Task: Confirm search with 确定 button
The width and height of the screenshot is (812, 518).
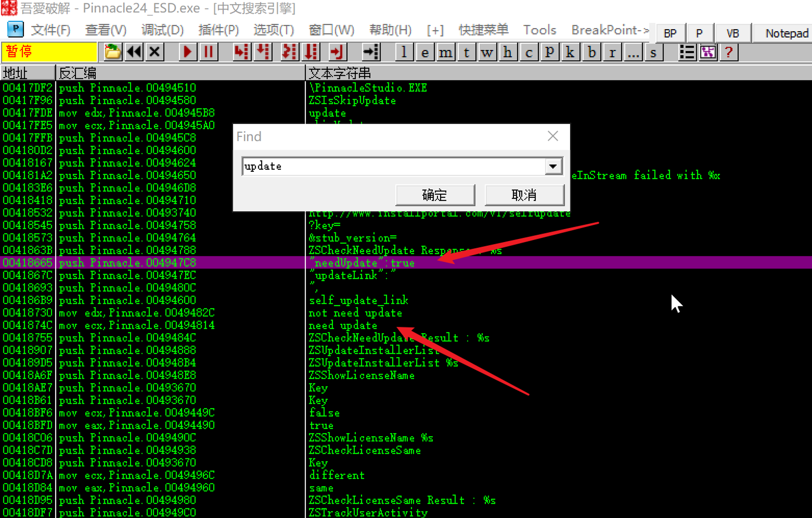Action: pos(435,195)
